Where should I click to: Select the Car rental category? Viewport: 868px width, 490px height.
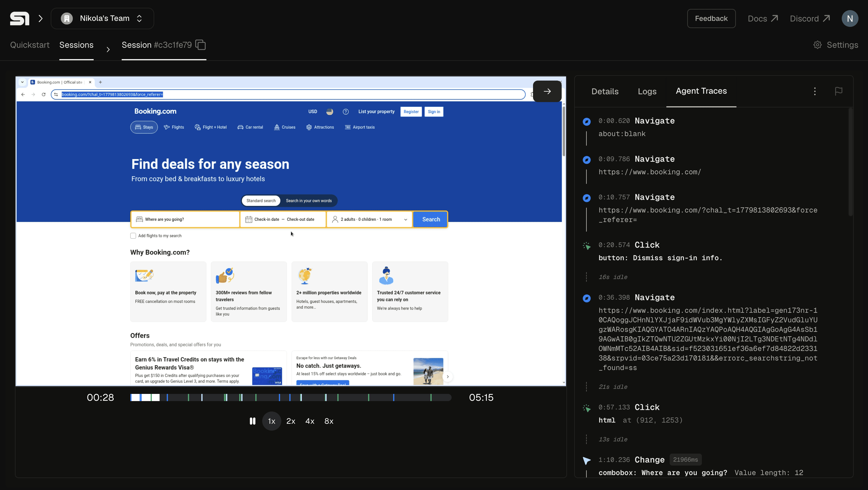(x=250, y=127)
